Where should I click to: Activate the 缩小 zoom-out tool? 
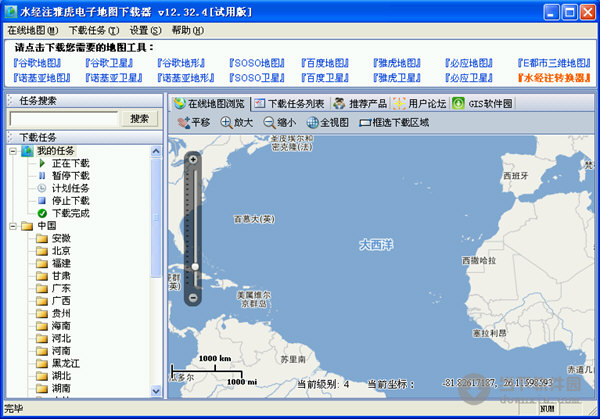(280, 122)
